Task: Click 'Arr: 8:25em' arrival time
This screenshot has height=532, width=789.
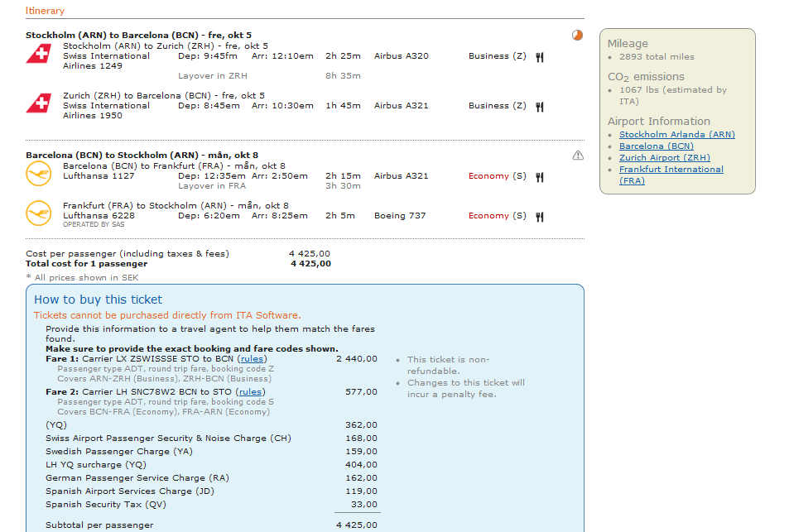Action: (280, 216)
